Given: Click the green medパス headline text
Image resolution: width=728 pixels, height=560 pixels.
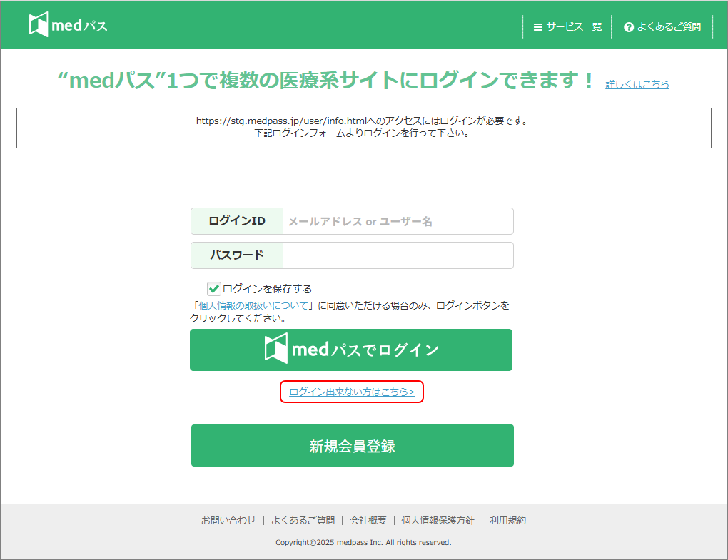Looking at the screenshot, I should tap(325, 81).
